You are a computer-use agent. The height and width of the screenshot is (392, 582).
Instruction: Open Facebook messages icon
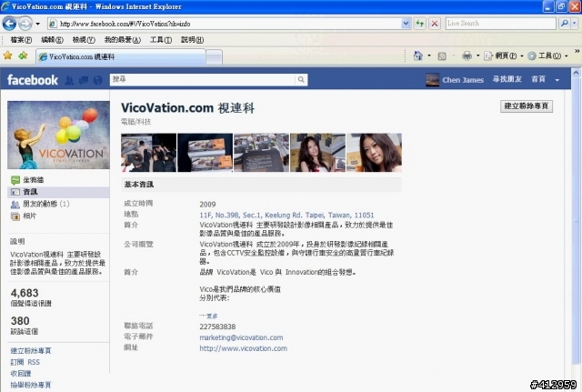point(84,80)
